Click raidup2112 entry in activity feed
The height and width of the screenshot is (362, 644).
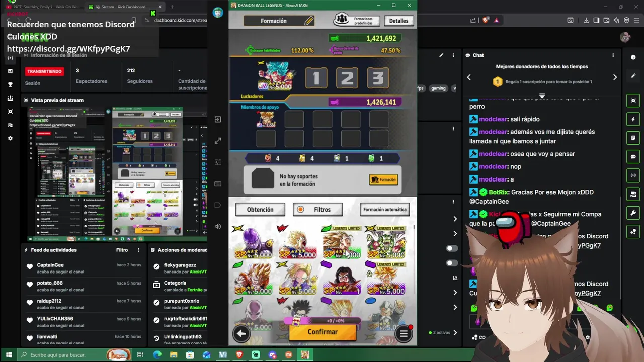click(84, 304)
